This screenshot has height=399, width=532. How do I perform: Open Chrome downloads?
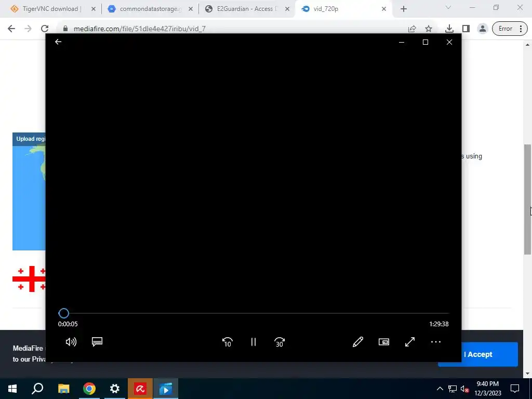click(x=449, y=29)
